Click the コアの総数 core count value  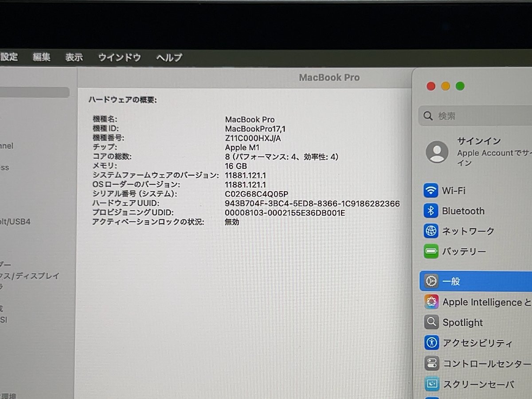pos(282,157)
